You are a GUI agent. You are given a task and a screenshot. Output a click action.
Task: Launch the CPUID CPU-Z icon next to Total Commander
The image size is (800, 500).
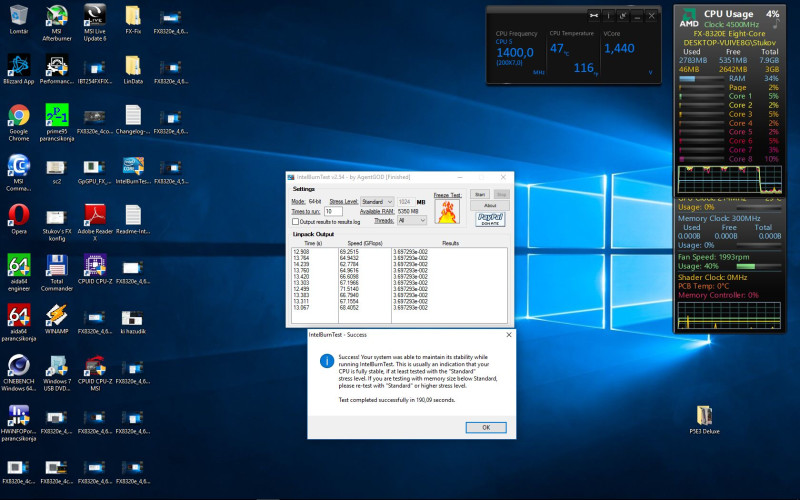(95, 265)
